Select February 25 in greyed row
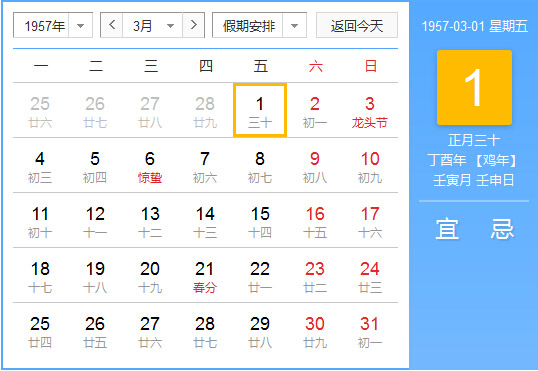538x371 pixels. [40, 111]
